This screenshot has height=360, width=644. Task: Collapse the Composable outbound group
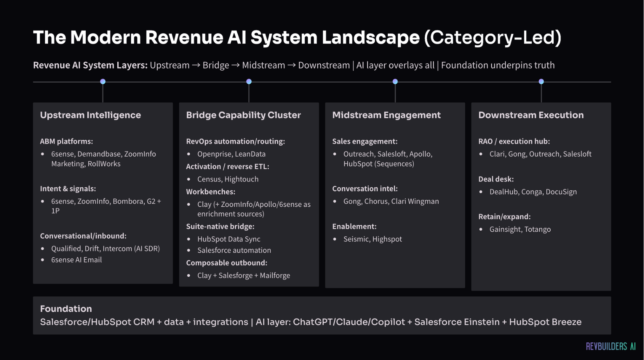[226, 263]
